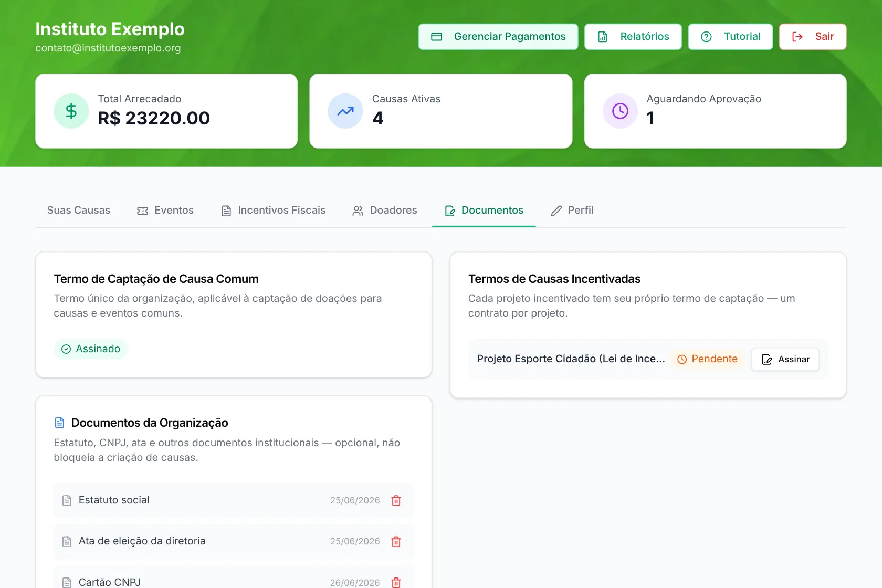Click the Causas Ativas label
Image resolution: width=882 pixels, height=588 pixels.
pos(406,99)
